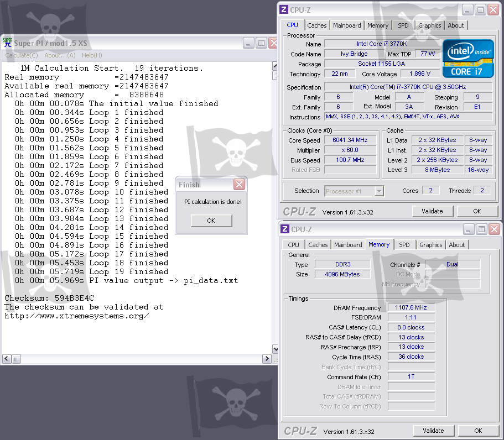Click the Multiplier value x 60.0

(x=350, y=150)
